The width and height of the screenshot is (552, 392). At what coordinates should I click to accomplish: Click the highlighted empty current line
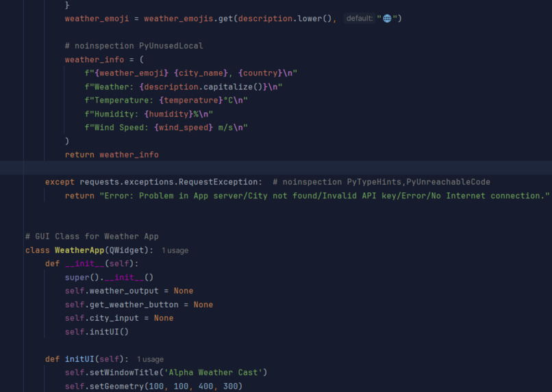(x=276, y=168)
